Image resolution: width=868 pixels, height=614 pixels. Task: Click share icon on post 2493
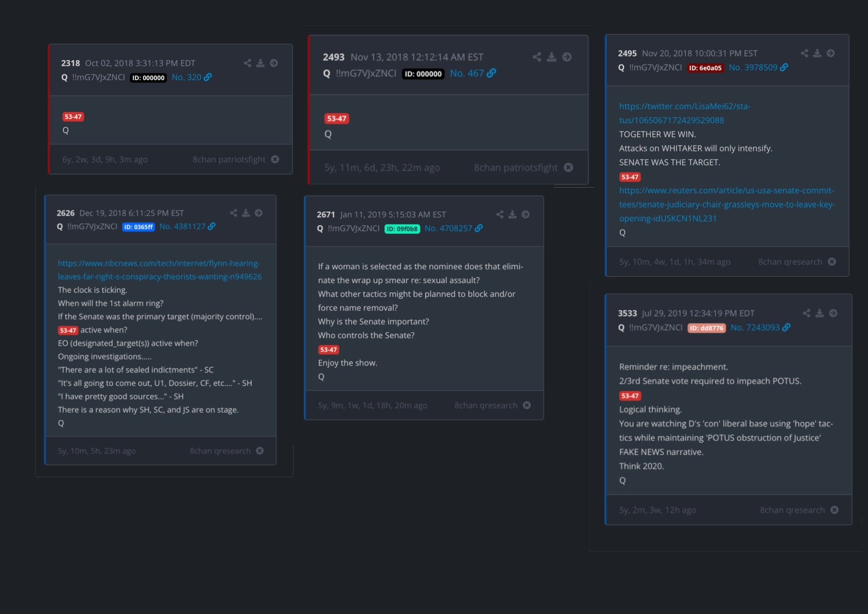[x=537, y=57]
